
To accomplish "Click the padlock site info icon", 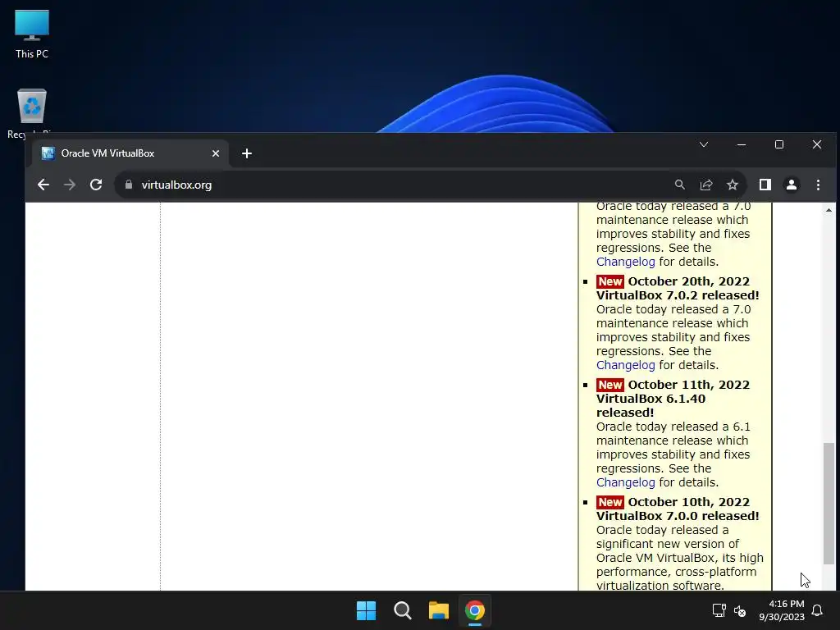I will pos(129,185).
